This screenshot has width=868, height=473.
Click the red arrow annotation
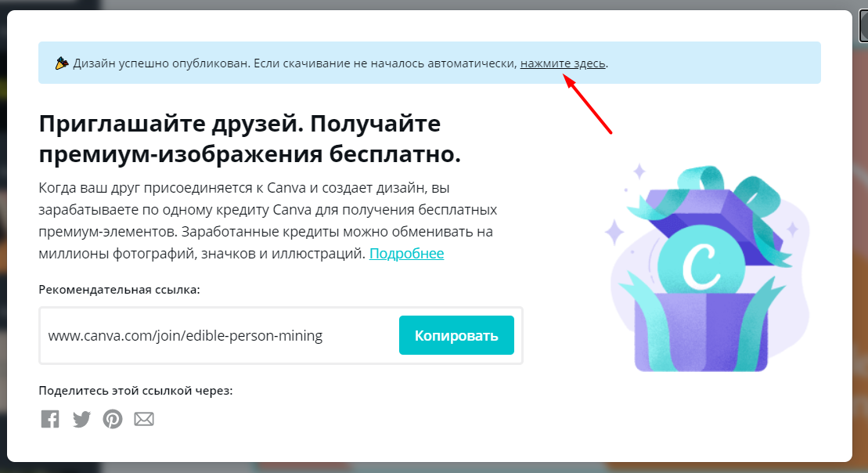point(588,104)
